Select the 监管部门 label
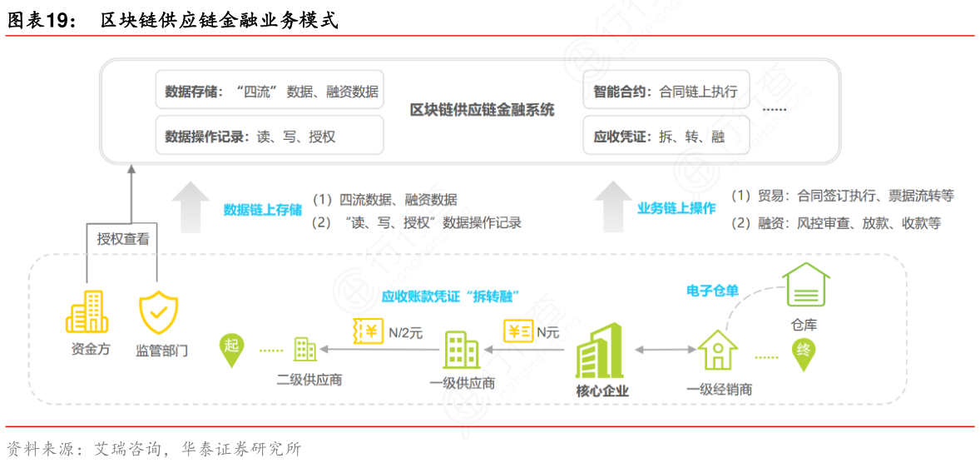980x468 pixels. pos(161,351)
